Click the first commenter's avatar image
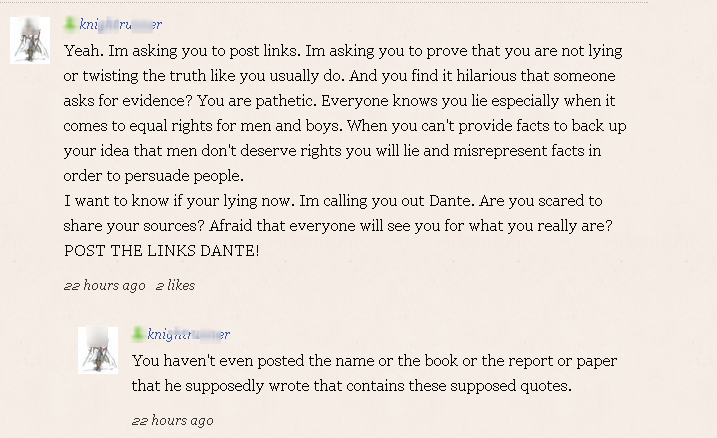Viewport: 717px width, 438px height. pyautogui.click(x=30, y=40)
